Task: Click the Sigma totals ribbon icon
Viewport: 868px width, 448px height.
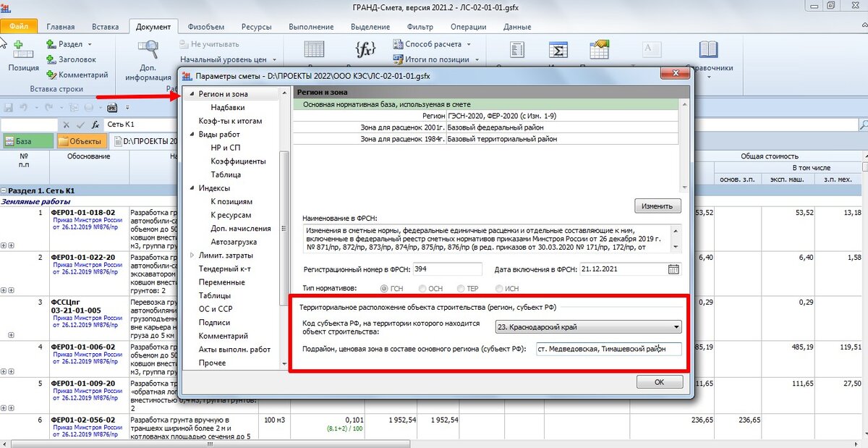Action: click(x=558, y=50)
